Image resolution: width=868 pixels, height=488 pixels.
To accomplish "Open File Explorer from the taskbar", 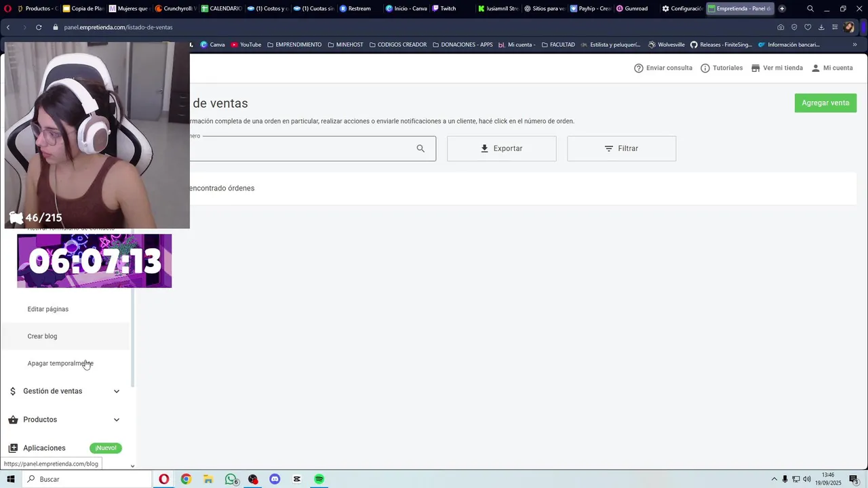I will (x=208, y=479).
